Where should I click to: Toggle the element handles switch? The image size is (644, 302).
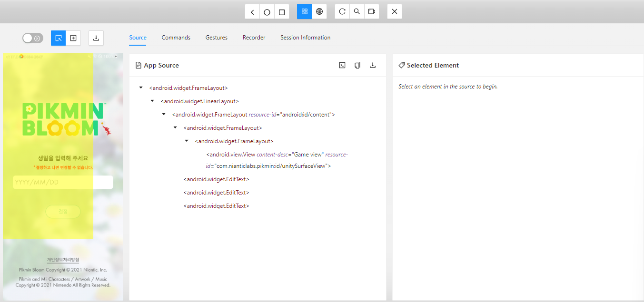[33, 38]
